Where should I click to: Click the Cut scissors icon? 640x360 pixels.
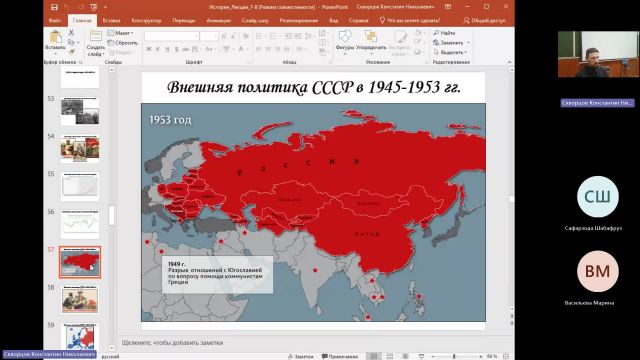pos(71,32)
